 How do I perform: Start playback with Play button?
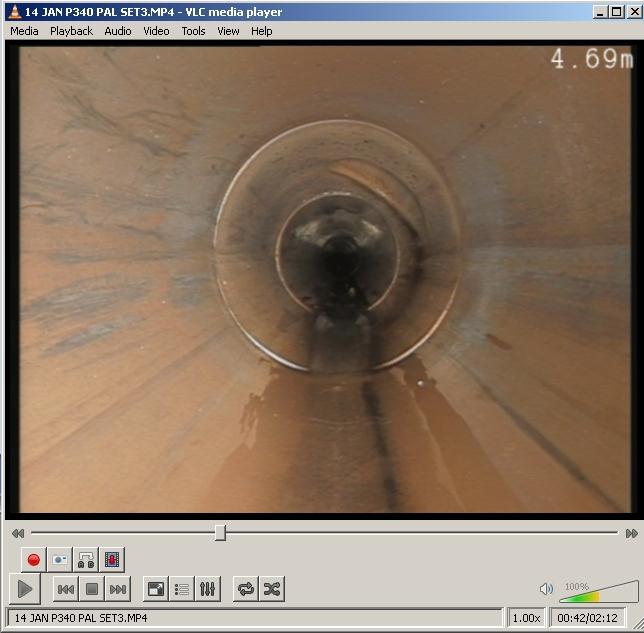[25, 589]
